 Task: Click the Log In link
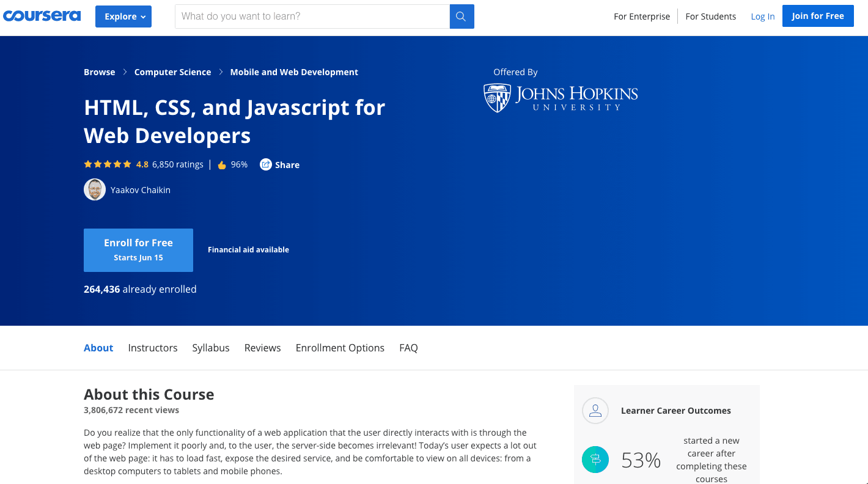click(x=762, y=16)
